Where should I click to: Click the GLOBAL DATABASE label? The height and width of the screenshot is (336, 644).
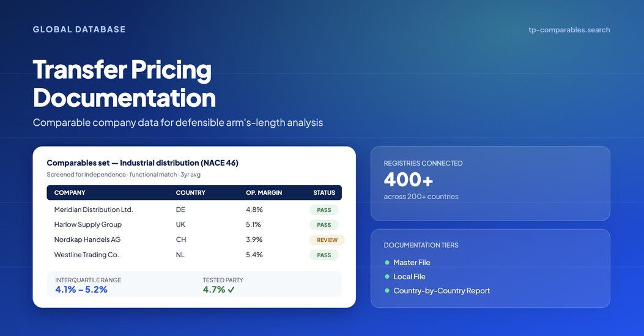[x=80, y=29]
